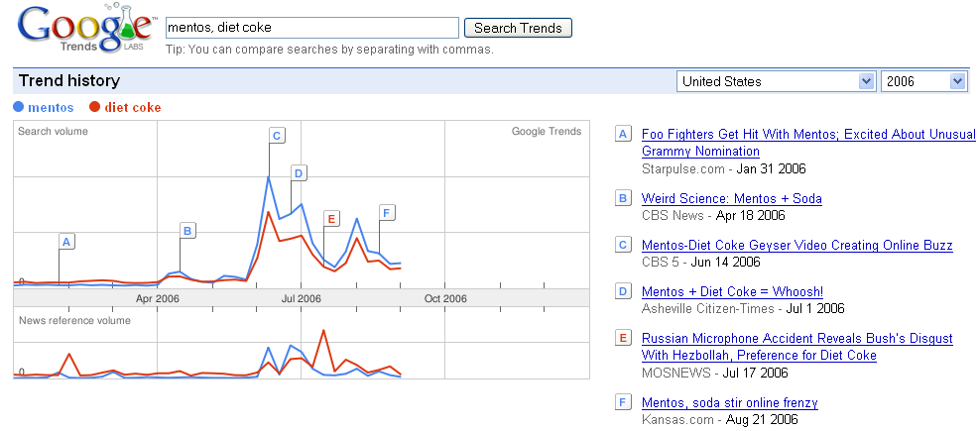Screen dimensions: 980x431
Task: Click the red E icon in the news list
Action: click(623, 338)
